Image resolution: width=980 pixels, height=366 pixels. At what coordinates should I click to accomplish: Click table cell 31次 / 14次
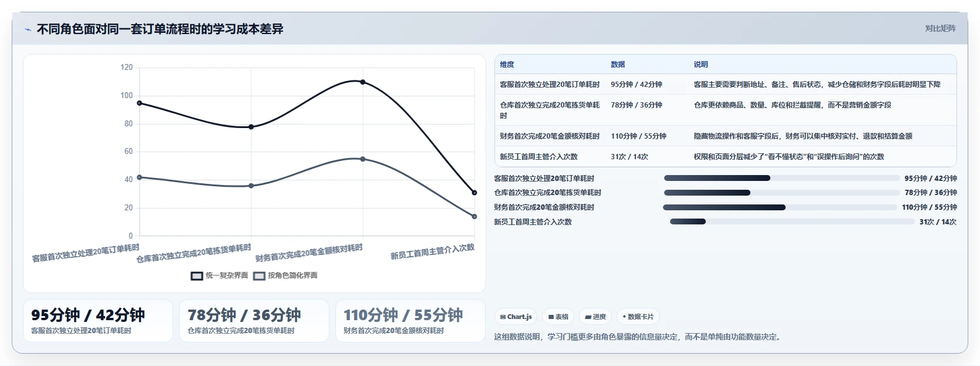629,157
